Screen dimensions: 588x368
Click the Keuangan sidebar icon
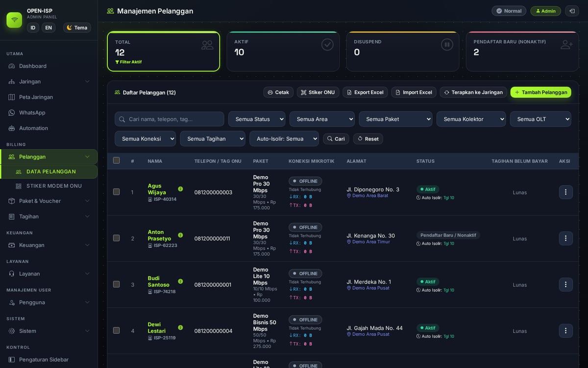tap(12, 245)
